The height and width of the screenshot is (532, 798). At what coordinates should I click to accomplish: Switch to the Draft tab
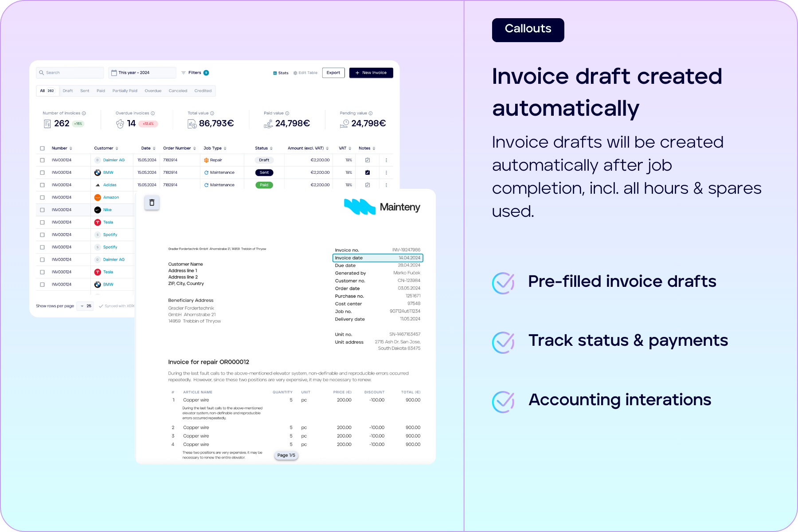coord(68,91)
